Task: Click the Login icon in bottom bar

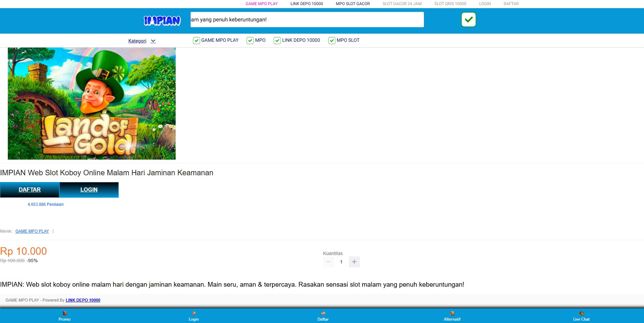Action: (x=194, y=313)
